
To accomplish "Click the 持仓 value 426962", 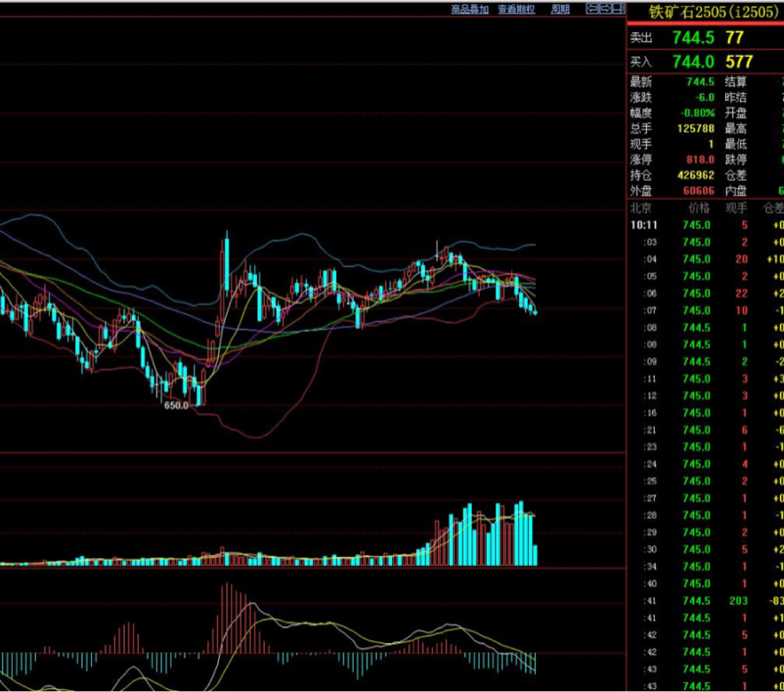I will coord(696,175).
